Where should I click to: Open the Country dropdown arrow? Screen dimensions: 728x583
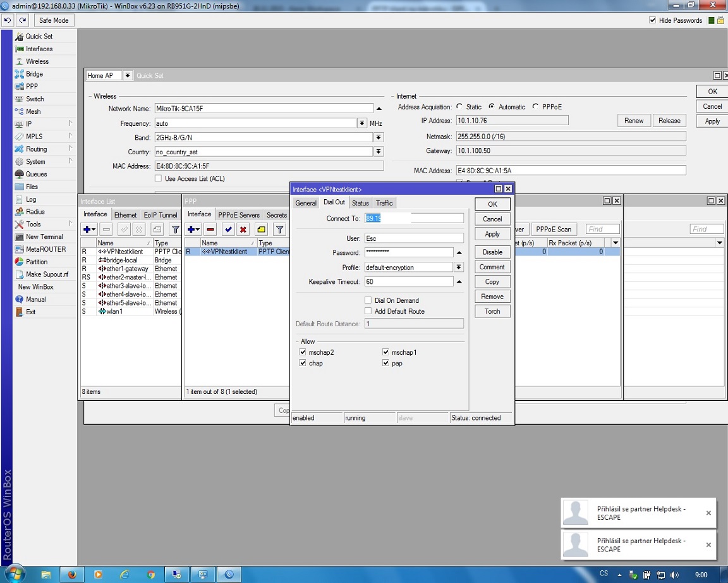click(x=379, y=152)
